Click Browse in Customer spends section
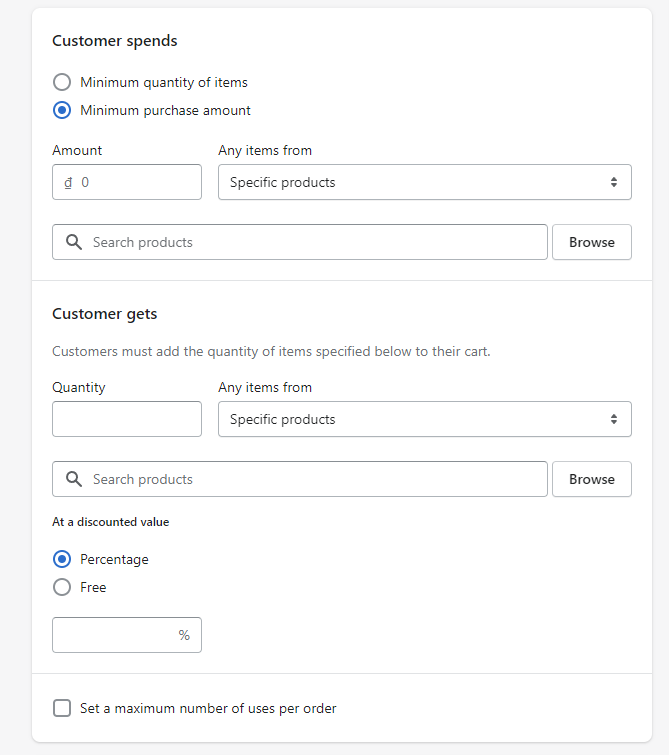Viewport: 669px width, 755px height. 591,242
